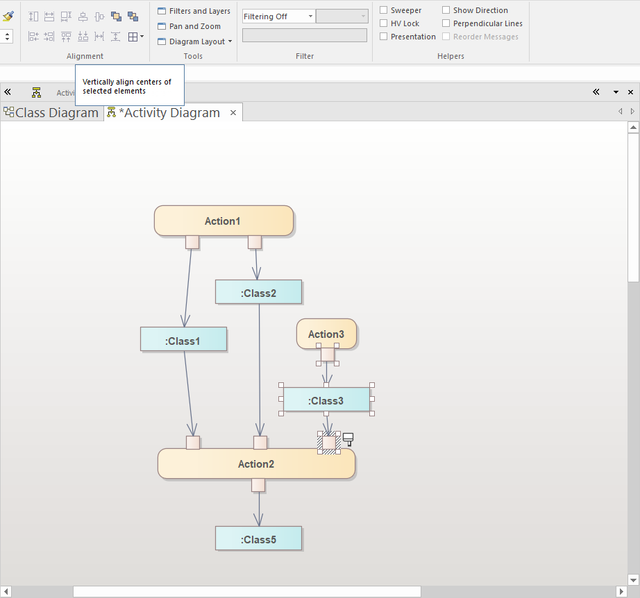The image size is (640, 598).
Task: Expand the right-side panel double chevron
Action: tap(596, 92)
